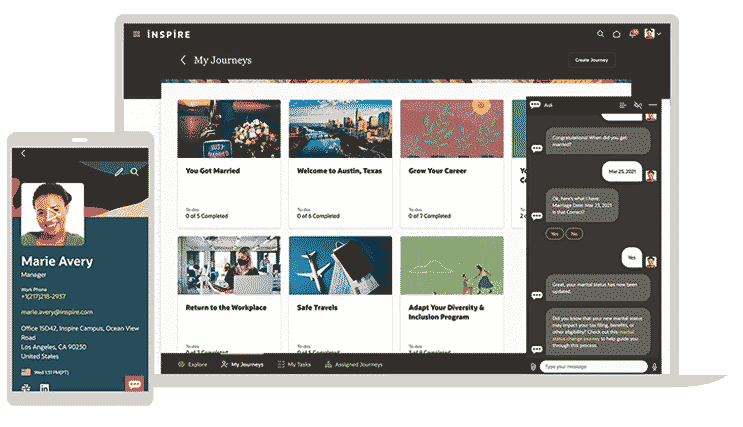The height and width of the screenshot is (427, 743).
Task: Open the Grow Your Career journey card
Action: click(452, 164)
